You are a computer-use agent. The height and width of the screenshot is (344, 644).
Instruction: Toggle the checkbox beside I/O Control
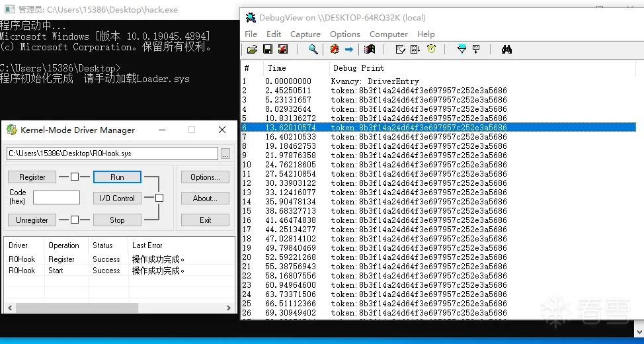pyautogui.click(x=159, y=198)
